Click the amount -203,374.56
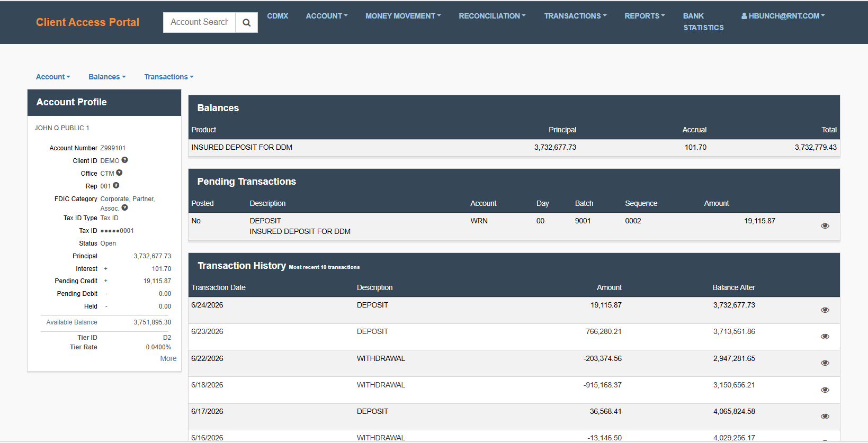The height and width of the screenshot is (443, 868). pos(603,359)
